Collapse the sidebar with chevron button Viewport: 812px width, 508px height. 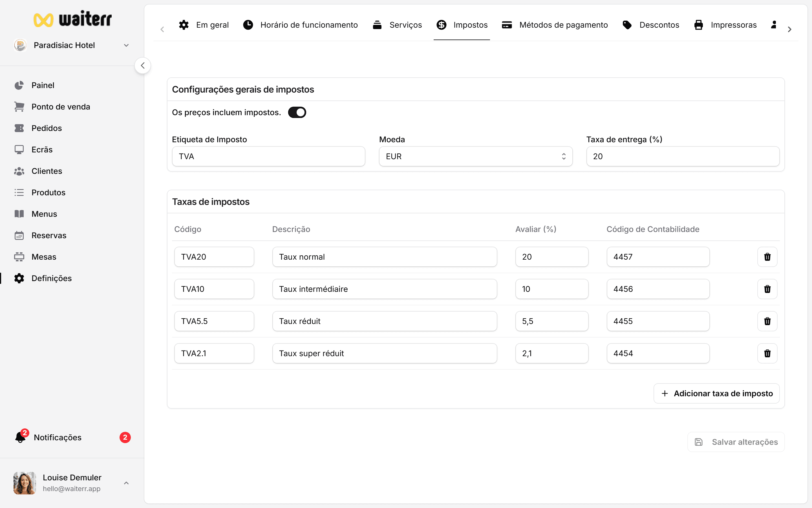click(143, 65)
